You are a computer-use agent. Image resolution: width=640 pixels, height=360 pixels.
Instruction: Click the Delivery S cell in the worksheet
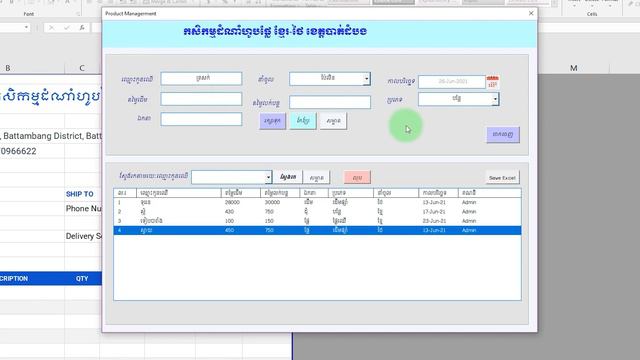(83, 236)
